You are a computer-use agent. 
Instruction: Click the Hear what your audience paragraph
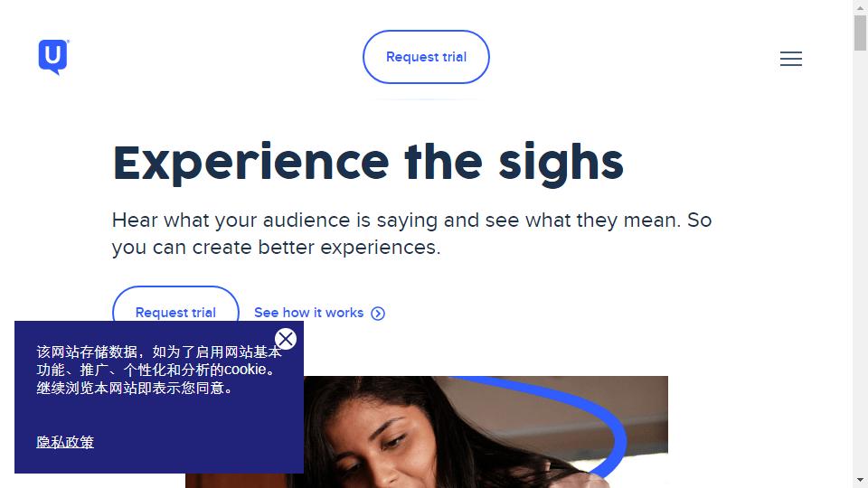pos(411,233)
